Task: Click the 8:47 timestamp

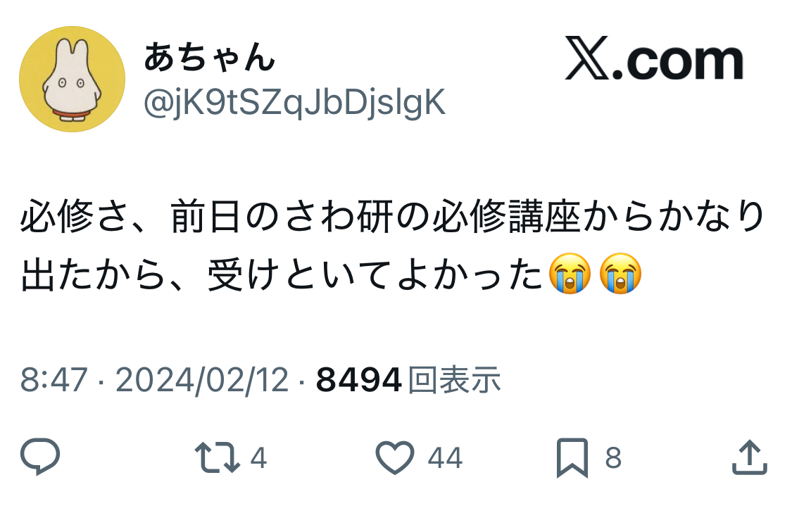Action: 54,379
